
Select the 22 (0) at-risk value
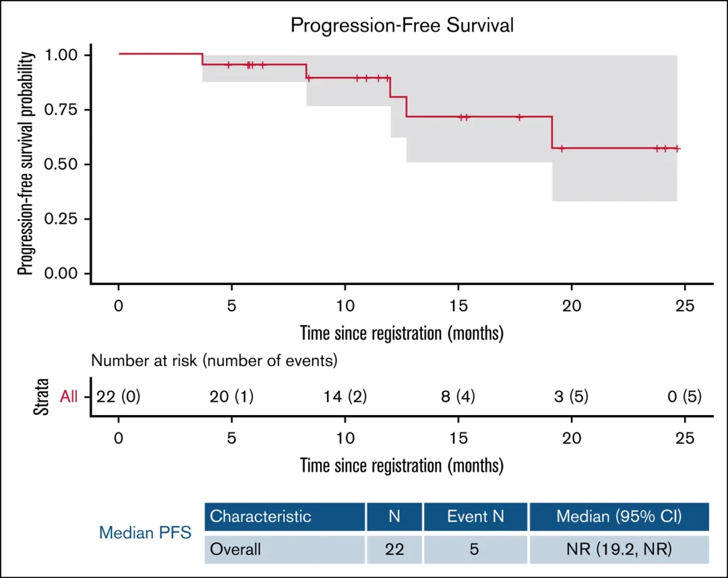point(119,397)
